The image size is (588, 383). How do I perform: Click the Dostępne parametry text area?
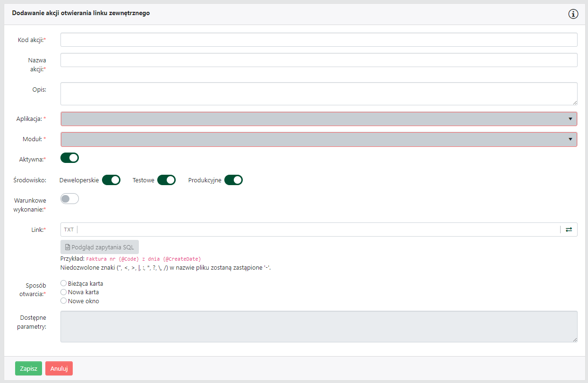coord(319,326)
